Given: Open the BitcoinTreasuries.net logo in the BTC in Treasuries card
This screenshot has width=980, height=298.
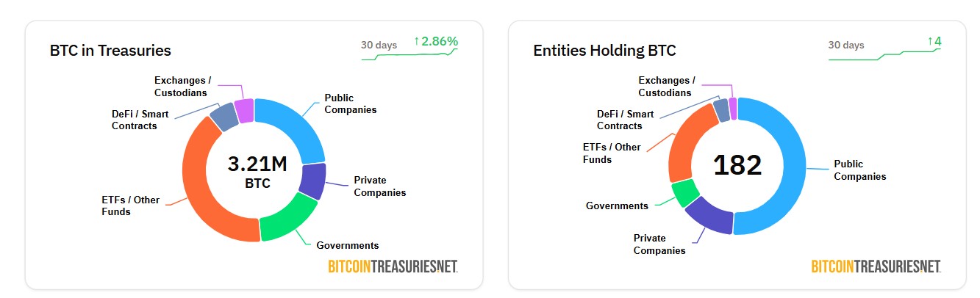Looking at the screenshot, I should click(393, 266).
